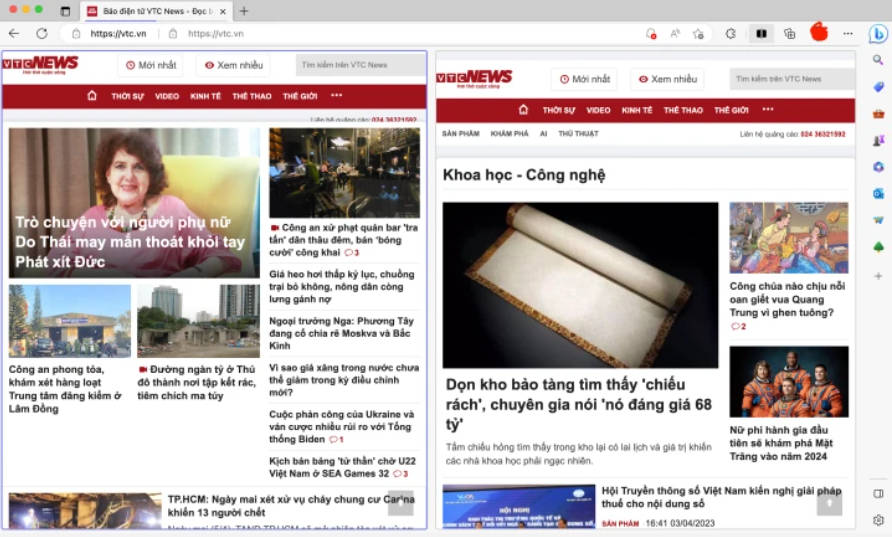892x537 pixels.
Task: Open THỂ THAO menu in left pane
Action: click(251, 96)
